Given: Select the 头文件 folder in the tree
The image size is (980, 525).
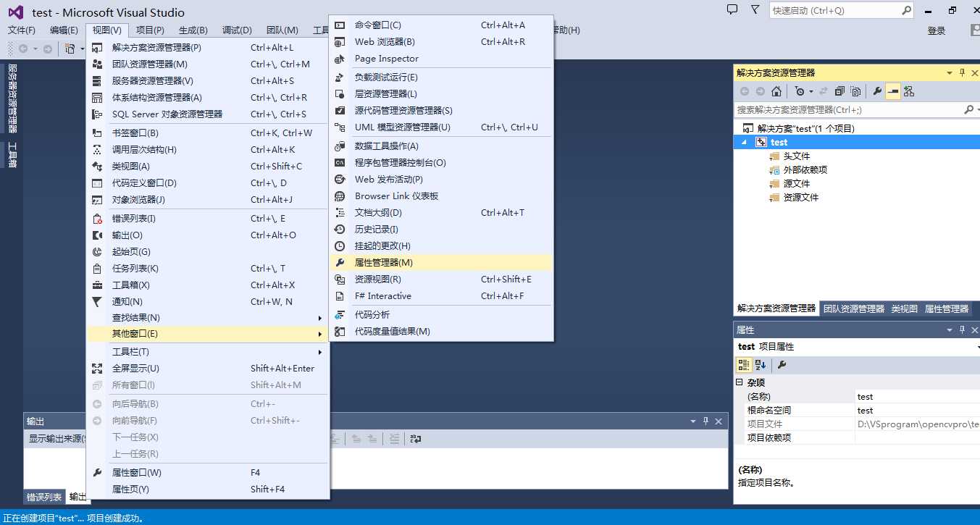Looking at the screenshot, I should pyautogui.click(x=796, y=156).
